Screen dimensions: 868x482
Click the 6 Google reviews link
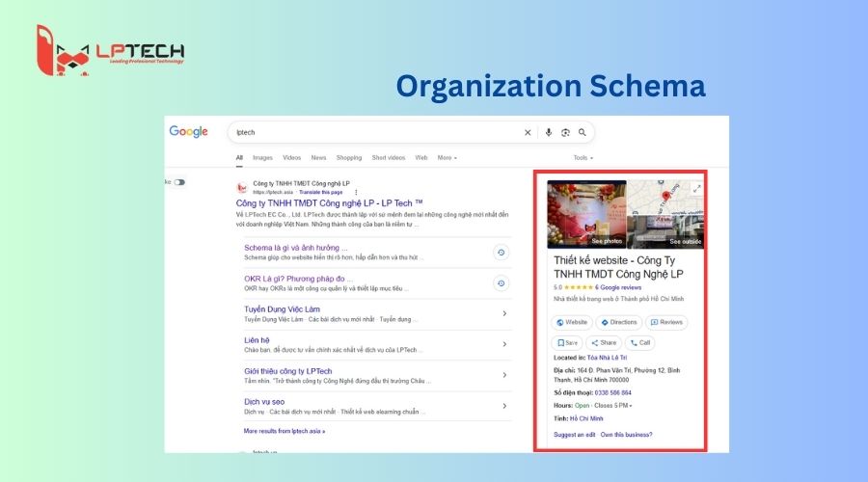[x=618, y=288]
